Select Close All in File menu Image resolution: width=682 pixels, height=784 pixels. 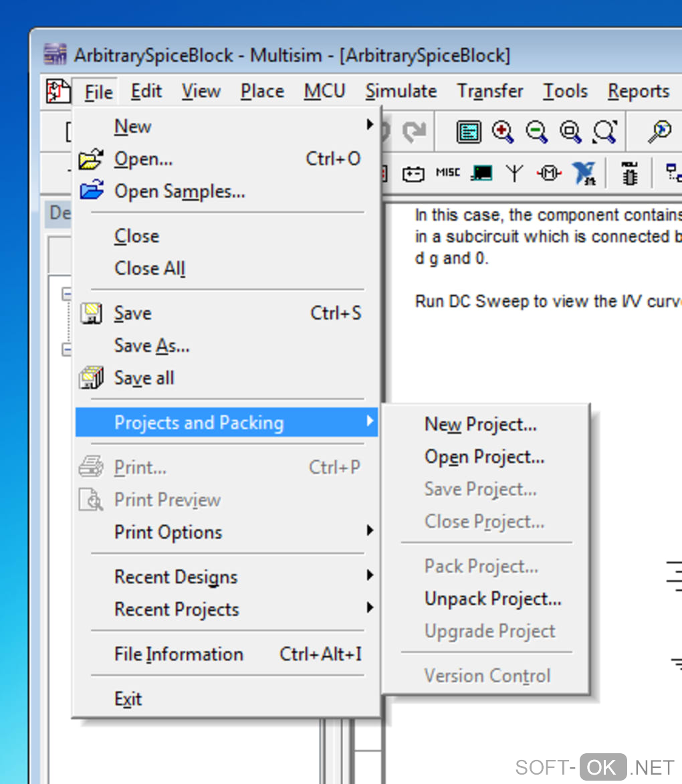click(x=227, y=268)
